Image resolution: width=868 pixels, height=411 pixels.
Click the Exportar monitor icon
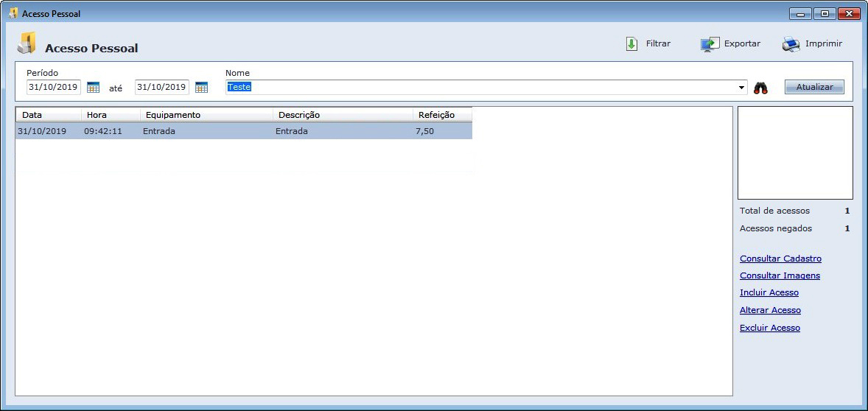(710, 44)
